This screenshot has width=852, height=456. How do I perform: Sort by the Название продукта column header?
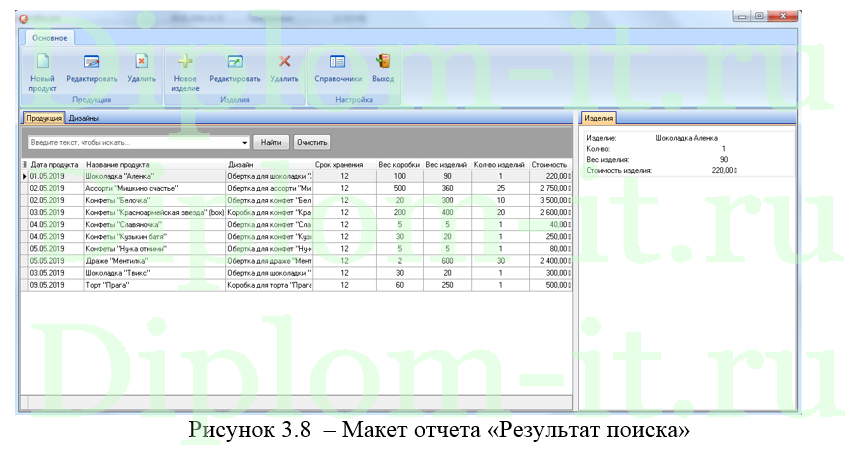tap(154, 164)
